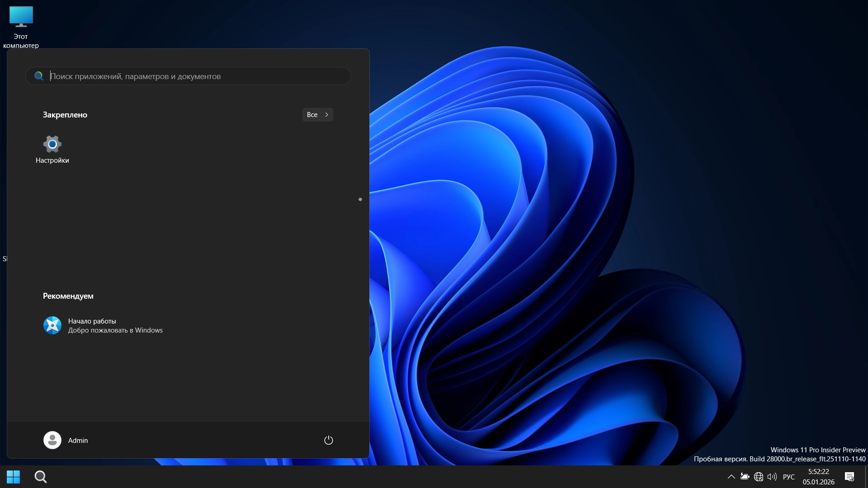Click the Начало работы compass icon
Image resolution: width=868 pixels, height=488 pixels.
[x=52, y=325]
